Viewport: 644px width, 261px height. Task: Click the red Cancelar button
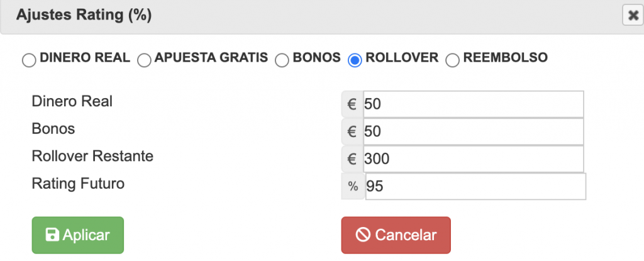[x=396, y=235]
